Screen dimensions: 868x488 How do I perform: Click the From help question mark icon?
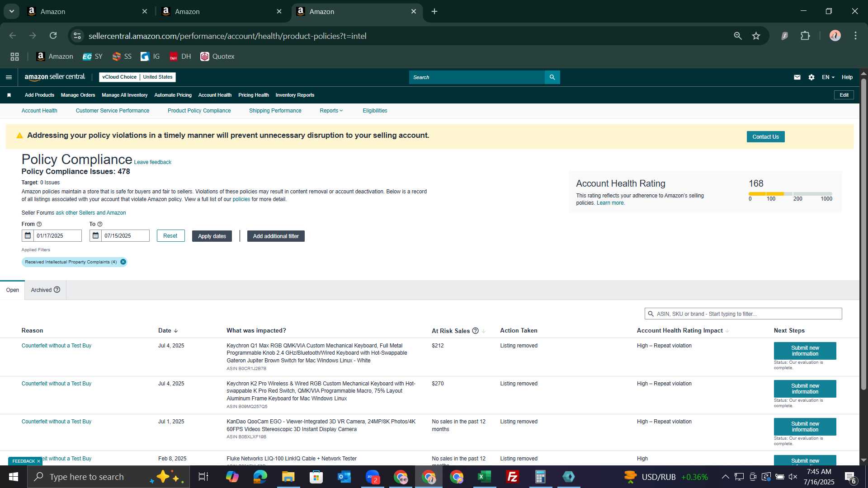(x=39, y=224)
